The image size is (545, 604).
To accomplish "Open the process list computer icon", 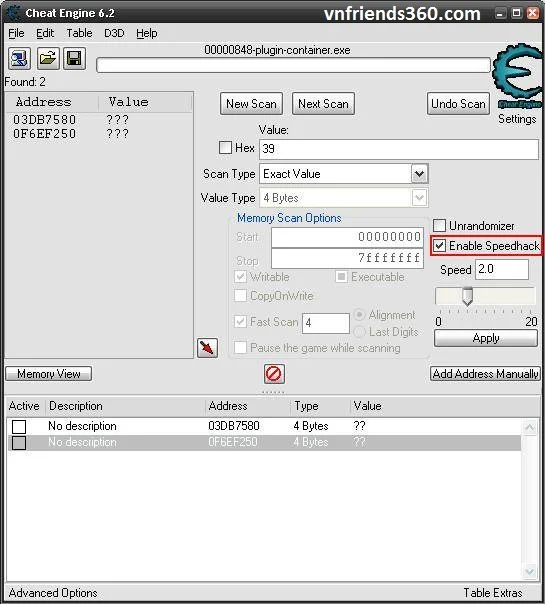I will click(x=19, y=59).
